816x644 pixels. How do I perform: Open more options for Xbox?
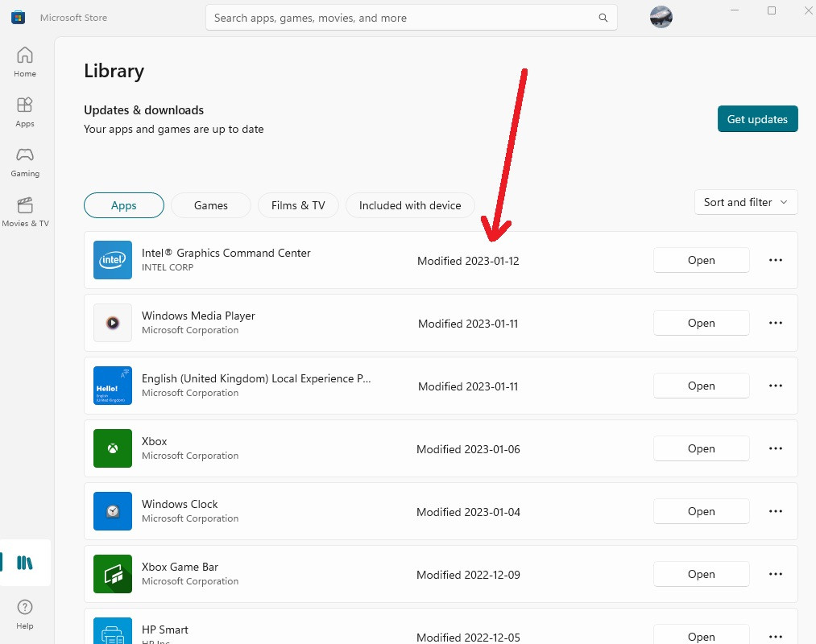click(776, 448)
